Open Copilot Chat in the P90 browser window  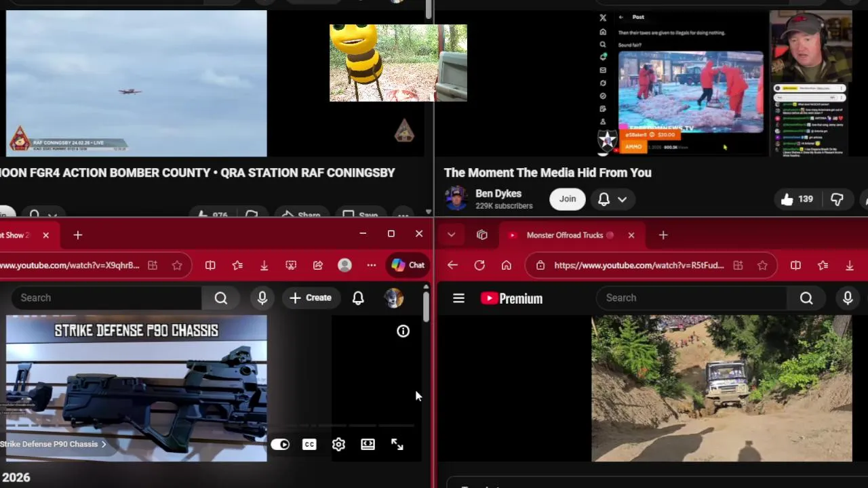click(x=408, y=265)
